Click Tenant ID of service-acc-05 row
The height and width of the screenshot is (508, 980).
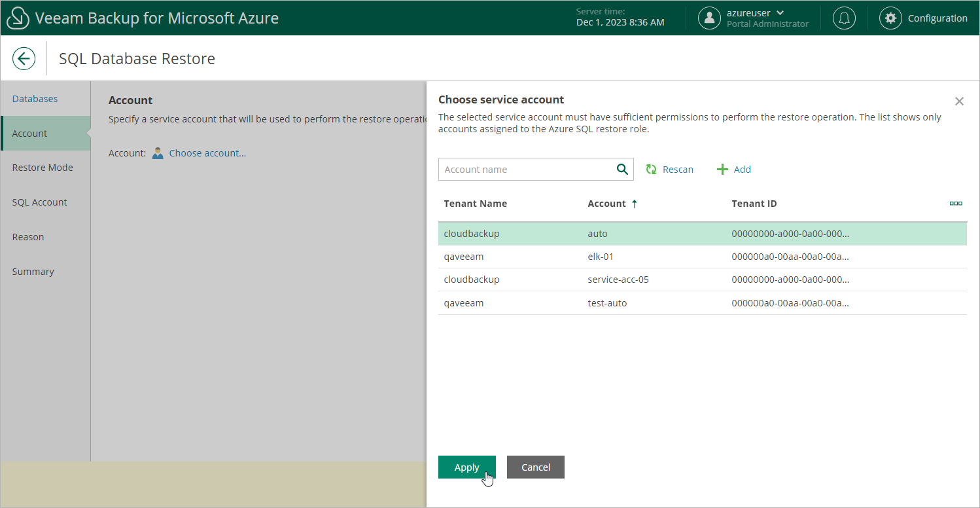790,280
